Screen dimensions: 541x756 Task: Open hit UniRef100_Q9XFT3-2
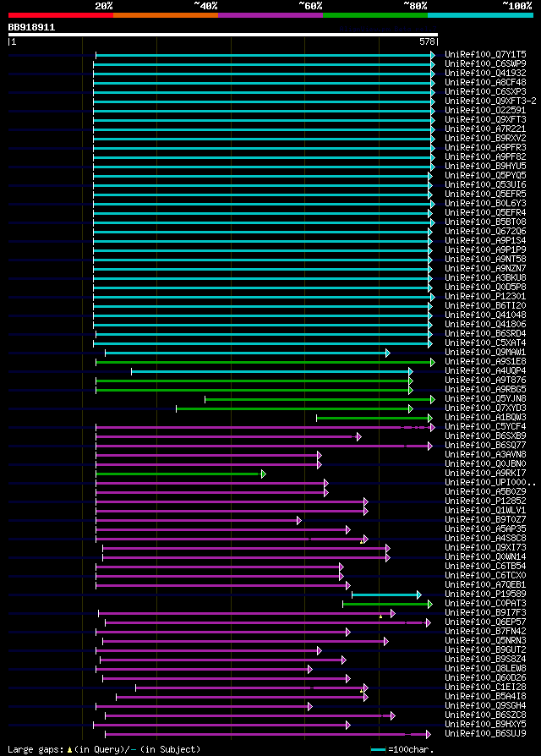point(490,101)
